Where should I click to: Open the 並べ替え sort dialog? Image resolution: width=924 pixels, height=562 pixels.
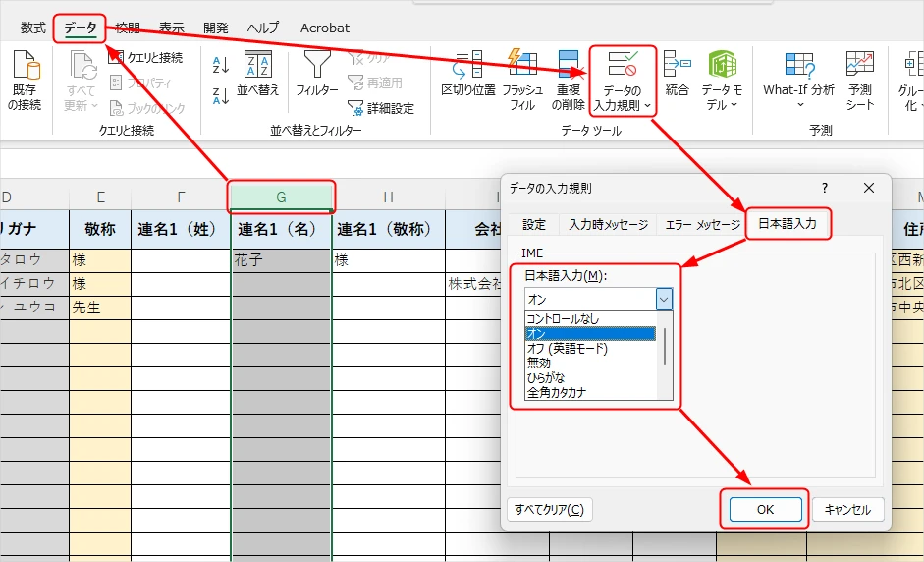(257, 74)
